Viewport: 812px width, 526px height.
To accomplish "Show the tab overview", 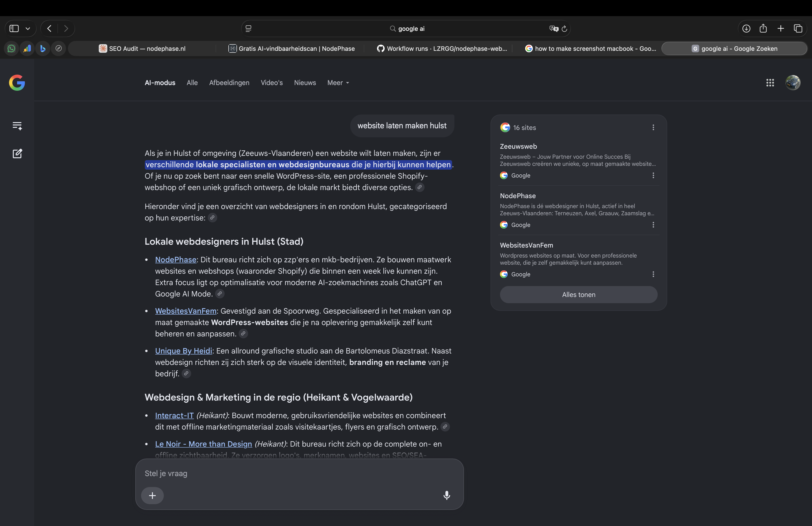I will (798, 29).
